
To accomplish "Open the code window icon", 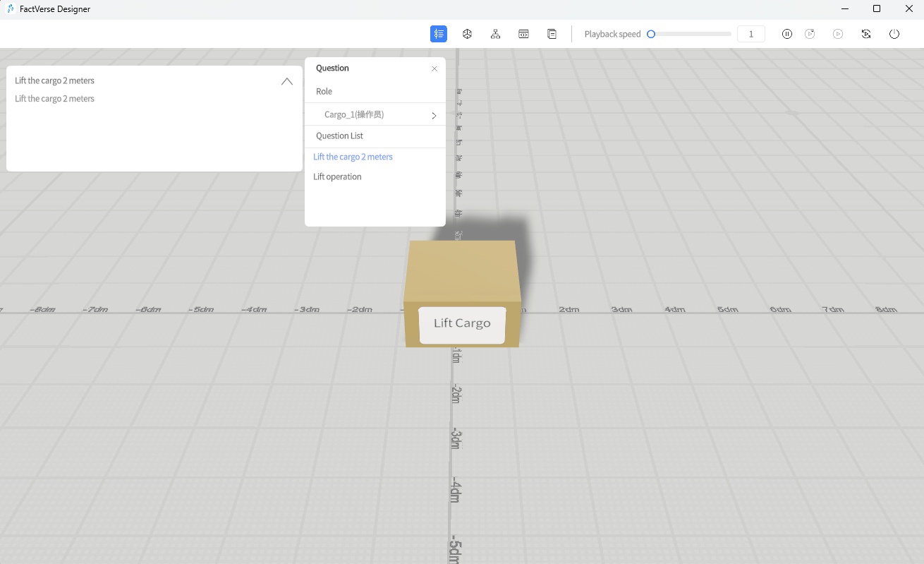I will pyautogui.click(x=523, y=33).
